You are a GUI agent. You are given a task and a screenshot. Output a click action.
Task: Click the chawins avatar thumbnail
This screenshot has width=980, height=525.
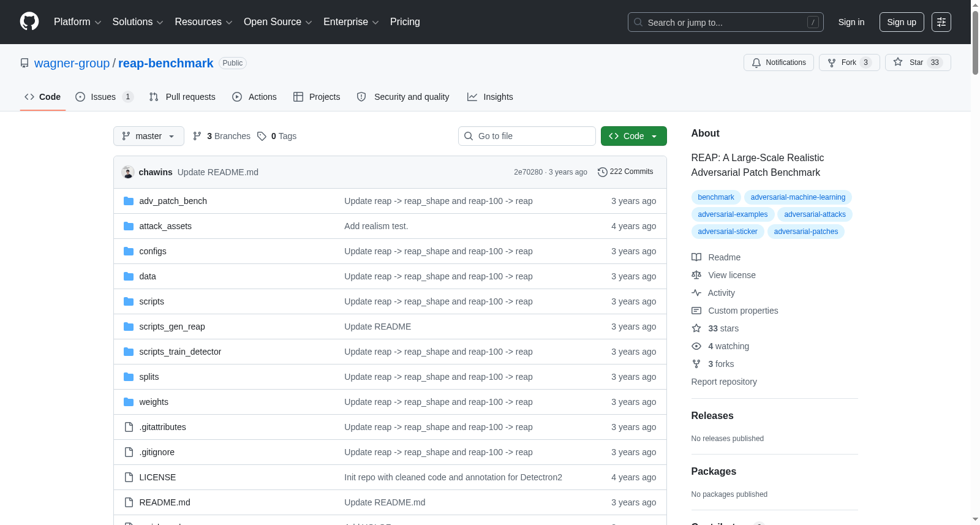[128, 172]
